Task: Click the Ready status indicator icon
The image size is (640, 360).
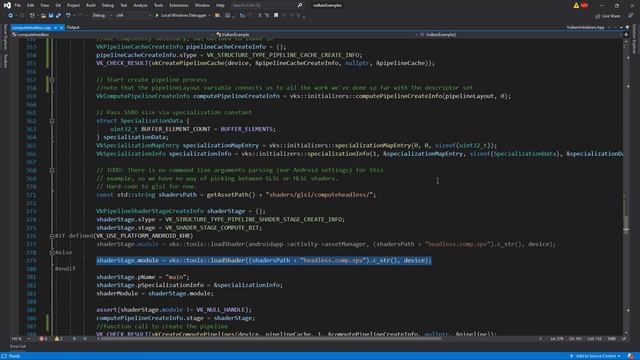Action: [x=4, y=356]
